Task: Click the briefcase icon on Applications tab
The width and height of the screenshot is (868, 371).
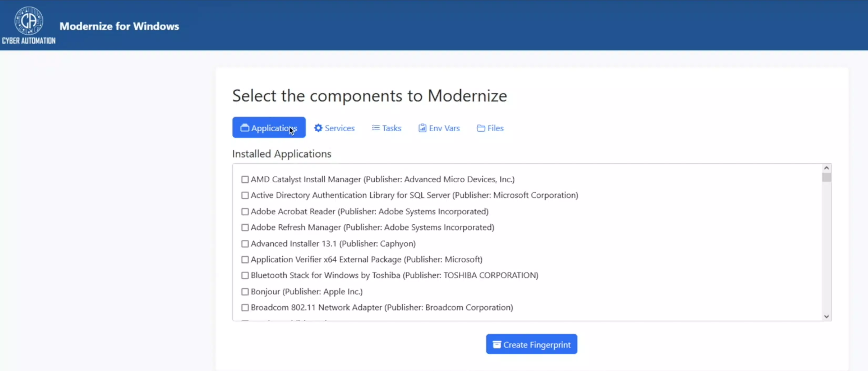Action: click(x=245, y=128)
